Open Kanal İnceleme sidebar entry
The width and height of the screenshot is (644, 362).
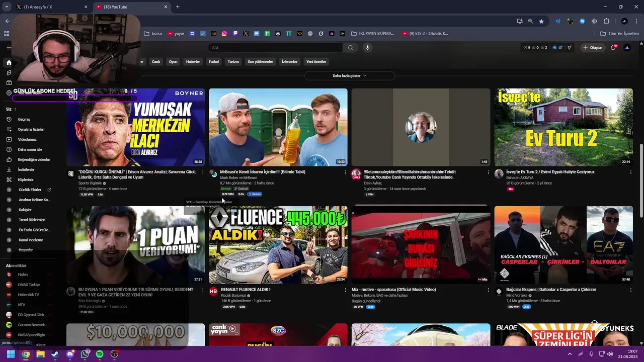point(31,240)
